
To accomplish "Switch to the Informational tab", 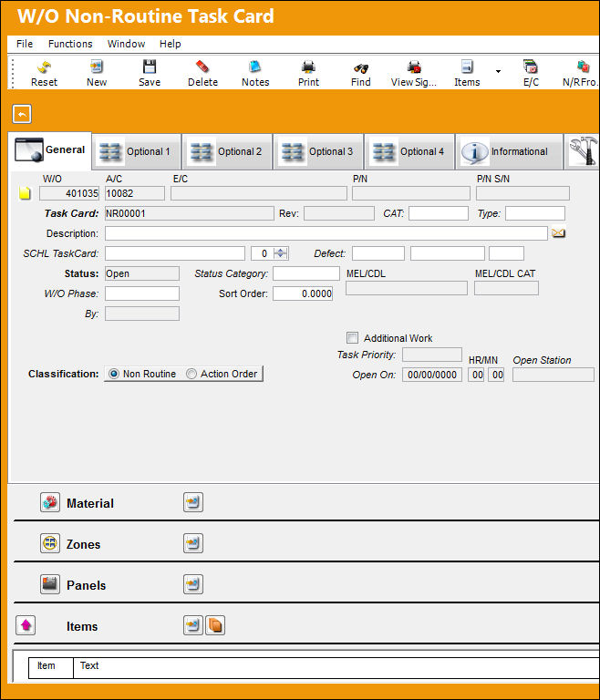I will (510, 152).
